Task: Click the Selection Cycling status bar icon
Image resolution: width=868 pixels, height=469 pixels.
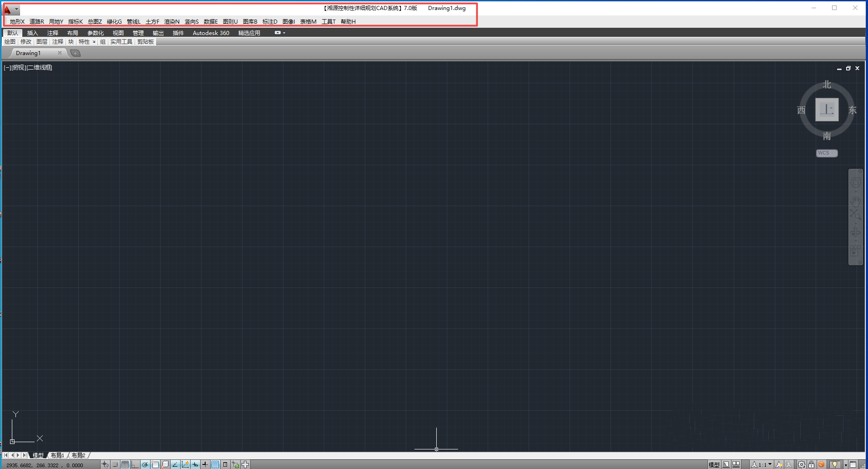Action: click(235, 464)
